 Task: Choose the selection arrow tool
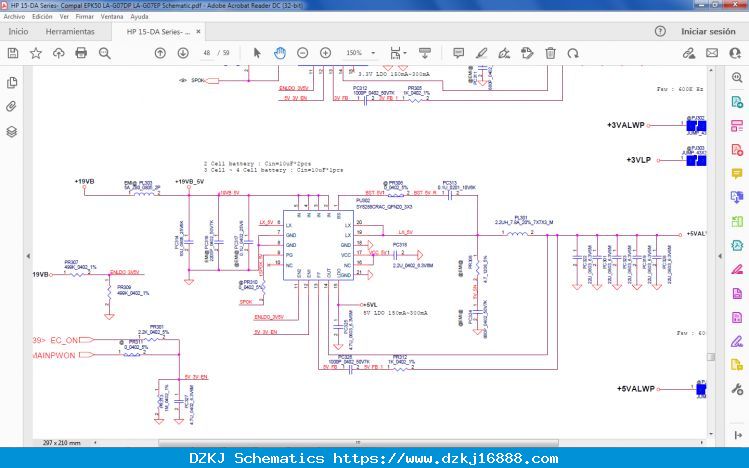[257, 53]
